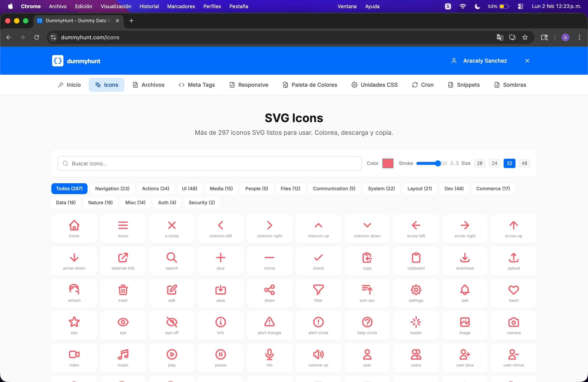Click the sort-asc icon card

pos(367,293)
